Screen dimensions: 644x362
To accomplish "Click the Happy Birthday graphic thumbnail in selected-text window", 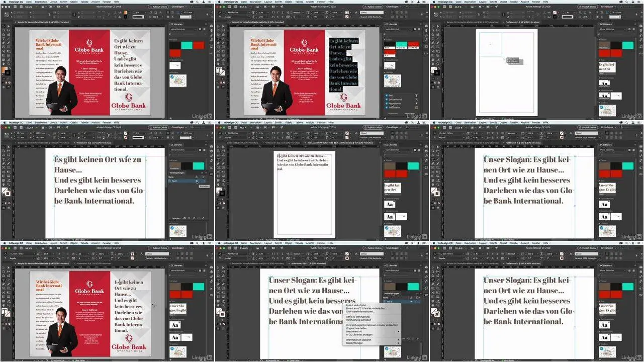I will pyautogui.click(x=393, y=80).
